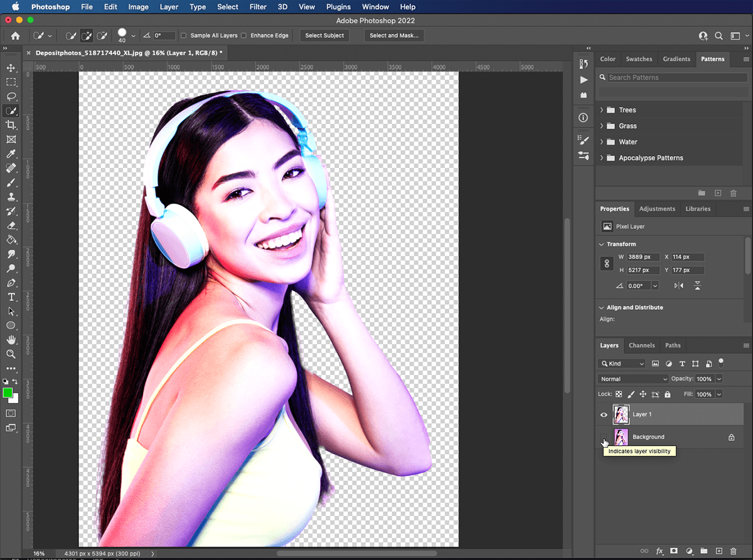This screenshot has height=560, width=753.
Task: Expand the Apocalypse Patterns group
Action: click(x=601, y=157)
